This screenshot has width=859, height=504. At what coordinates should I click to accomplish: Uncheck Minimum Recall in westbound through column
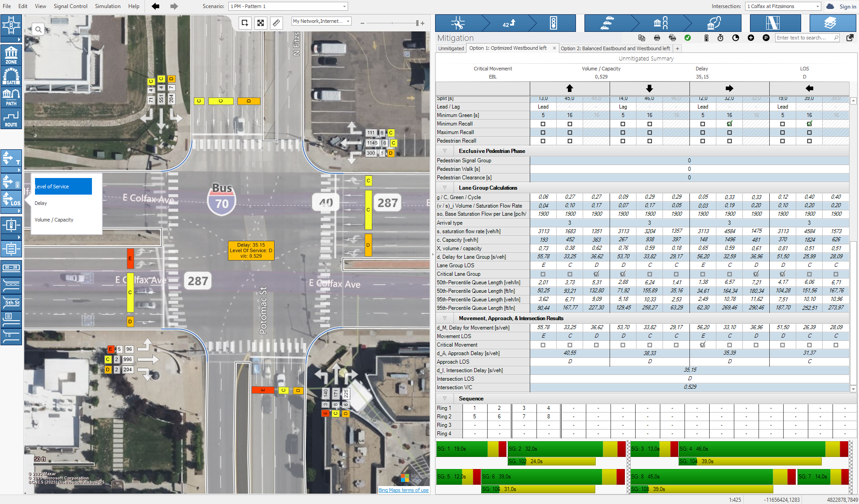tap(809, 124)
